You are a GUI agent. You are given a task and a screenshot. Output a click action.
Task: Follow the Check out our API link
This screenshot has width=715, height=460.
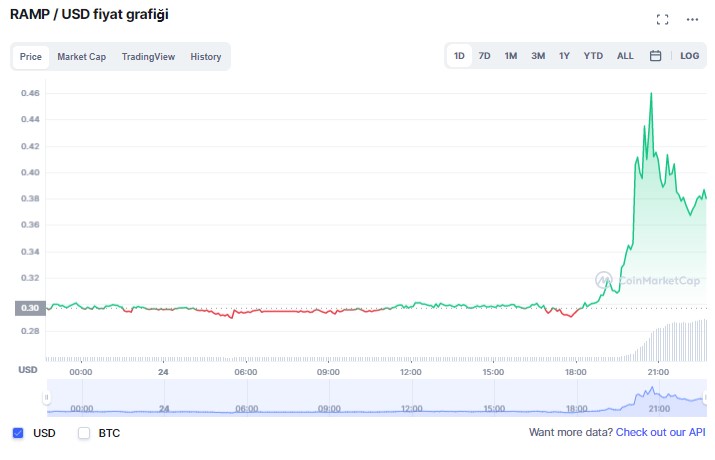tap(660, 432)
